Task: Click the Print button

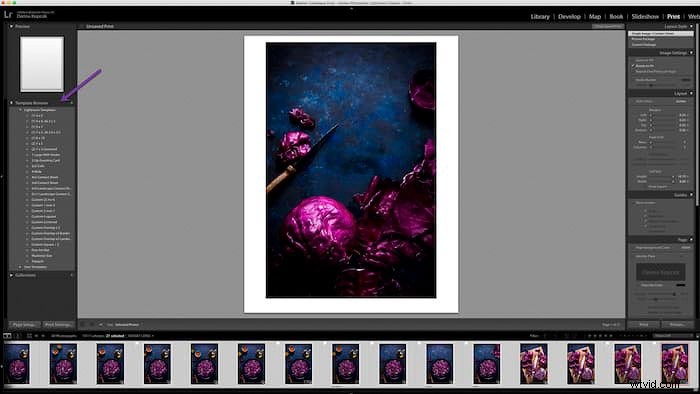Action: point(644,324)
